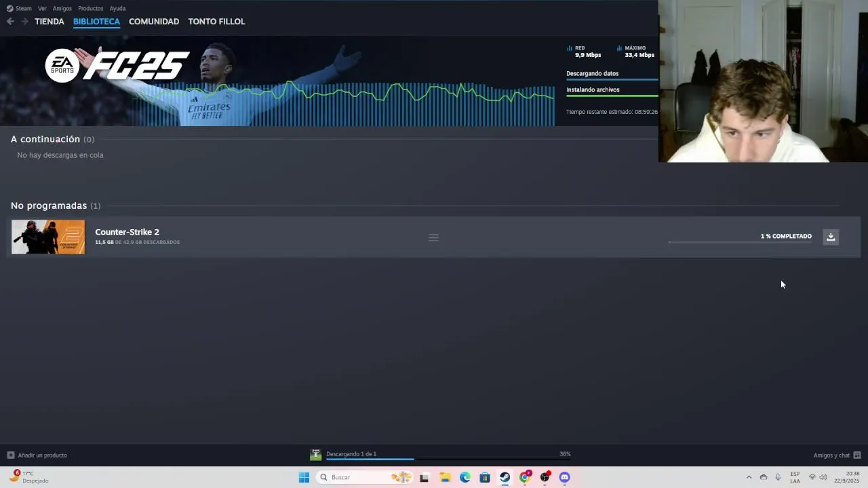Click the '1 % COMPLETADO' label
Screen dimensions: 868x488
[x=786, y=236]
